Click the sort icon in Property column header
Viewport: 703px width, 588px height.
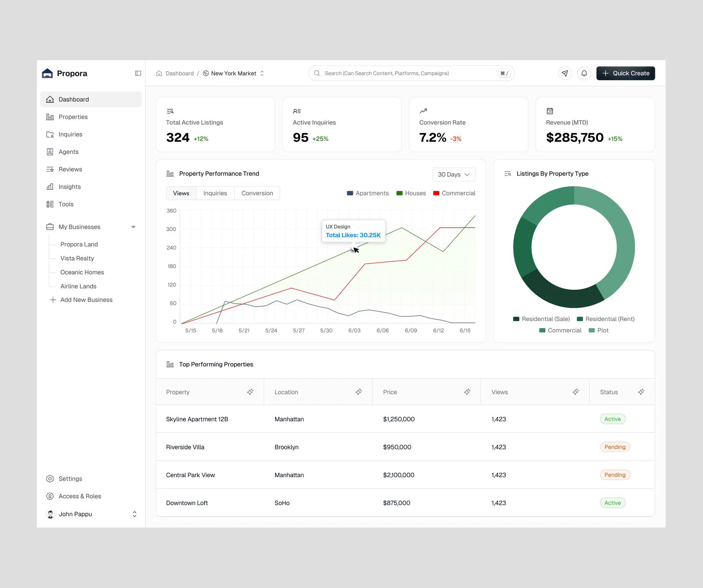click(x=250, y=392)
